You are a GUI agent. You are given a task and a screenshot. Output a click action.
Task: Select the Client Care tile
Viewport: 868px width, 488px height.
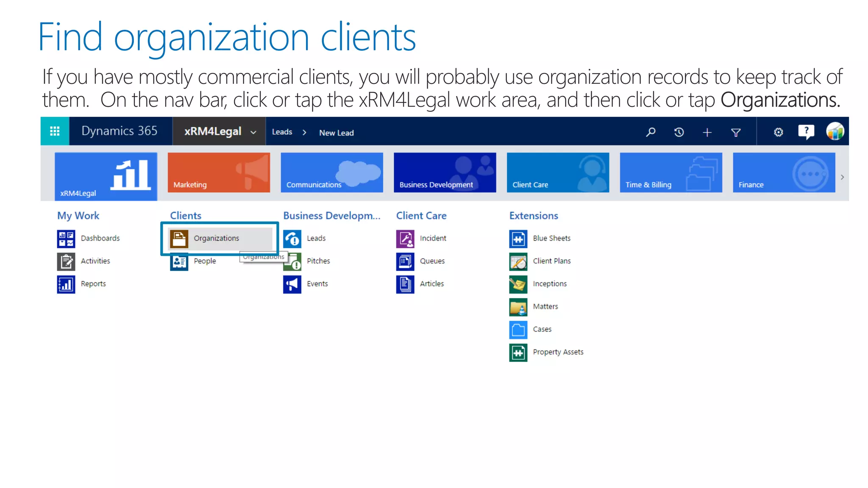tap(558, 172)
